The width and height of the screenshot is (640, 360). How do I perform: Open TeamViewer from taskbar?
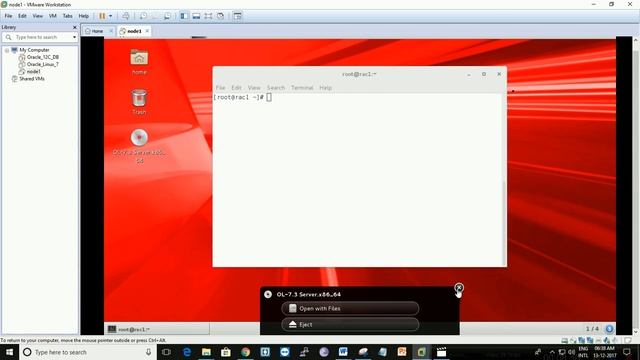pos(284,352)
